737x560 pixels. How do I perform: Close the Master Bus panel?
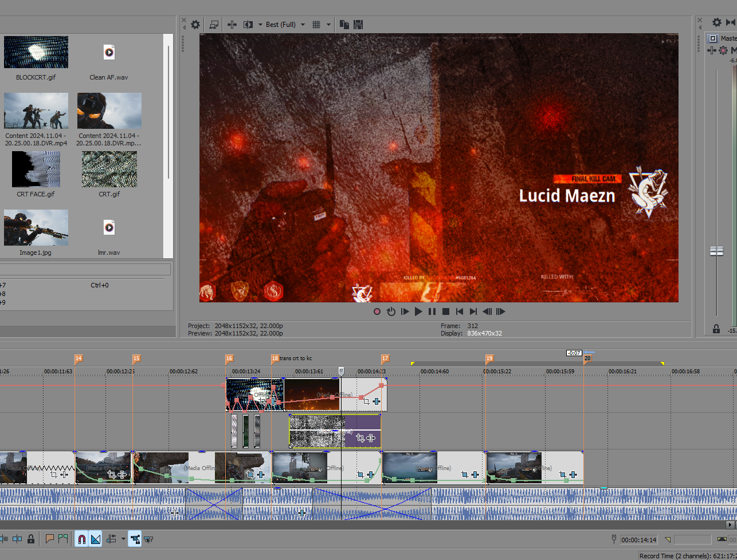coord(700,20)
